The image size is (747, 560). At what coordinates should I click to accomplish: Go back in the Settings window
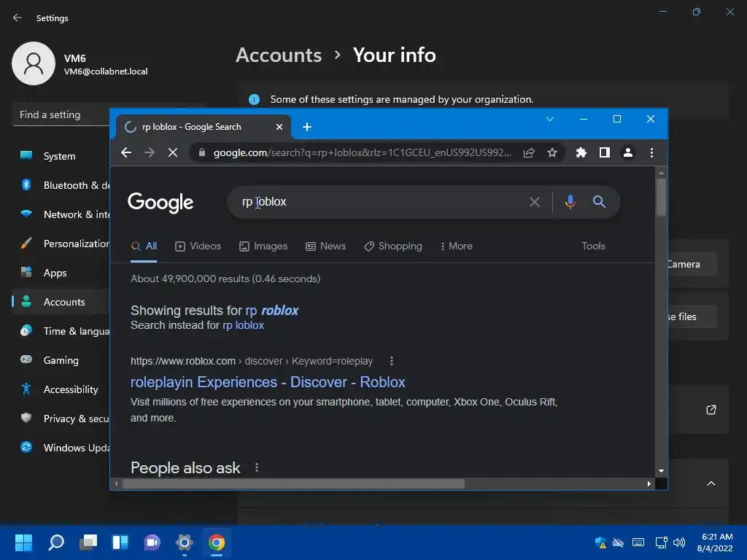[x=18, y=17]
